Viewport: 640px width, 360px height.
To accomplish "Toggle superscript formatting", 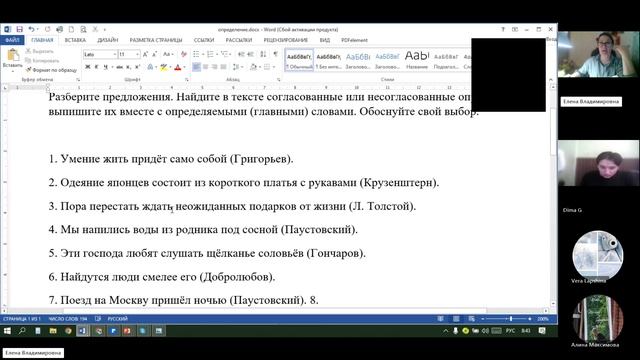I will (137, 67).
